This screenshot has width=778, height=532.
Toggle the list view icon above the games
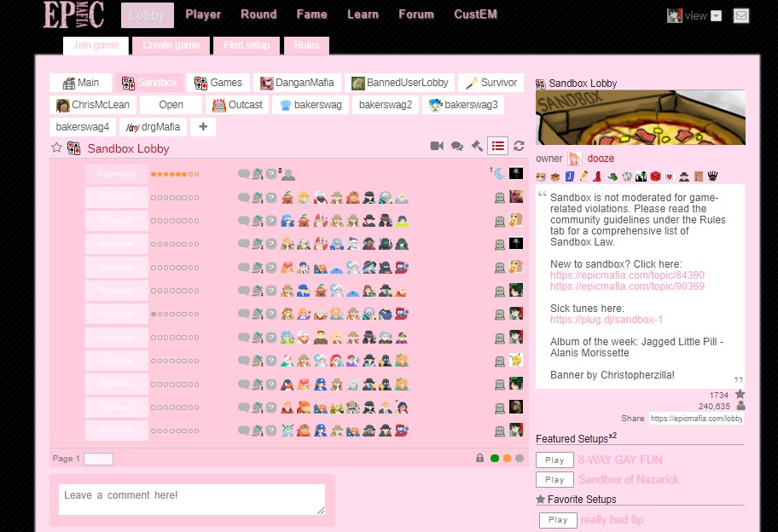point(497,146)
